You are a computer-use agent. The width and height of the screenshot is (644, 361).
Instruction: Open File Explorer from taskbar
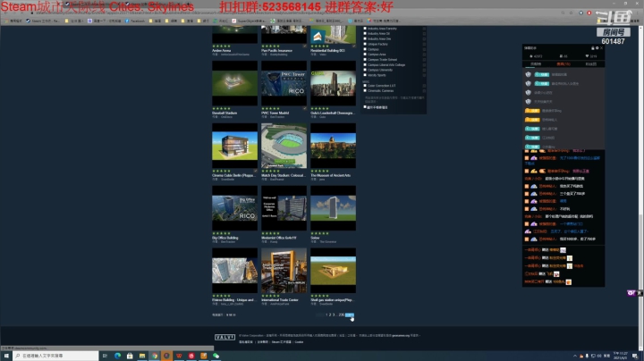[142, 356]
